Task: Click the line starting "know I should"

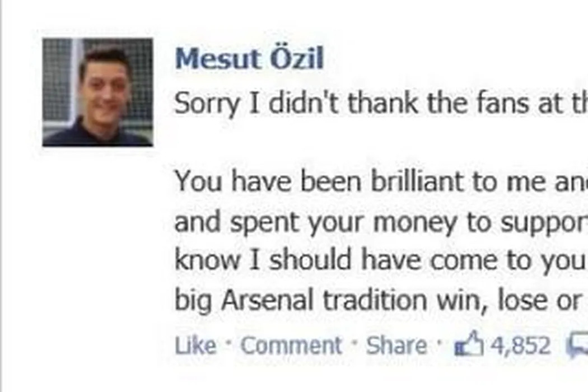Action: 381,260
